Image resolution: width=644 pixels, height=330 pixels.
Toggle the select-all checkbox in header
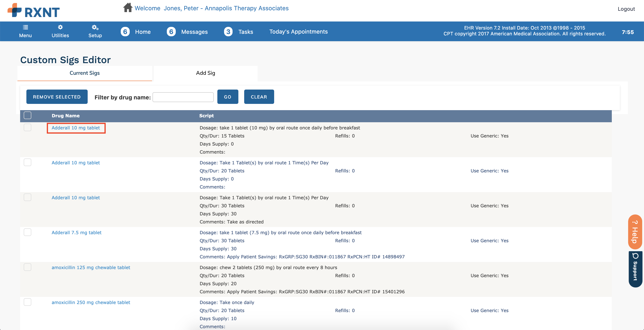(28, 116)
